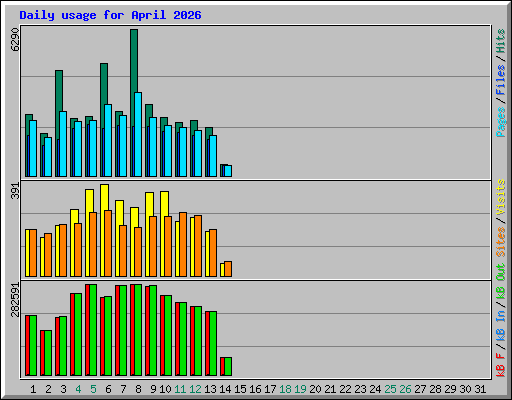Viewport: 512px width, 400px height.
Task: Click the "391" axis value
Action: pos(15,191)
